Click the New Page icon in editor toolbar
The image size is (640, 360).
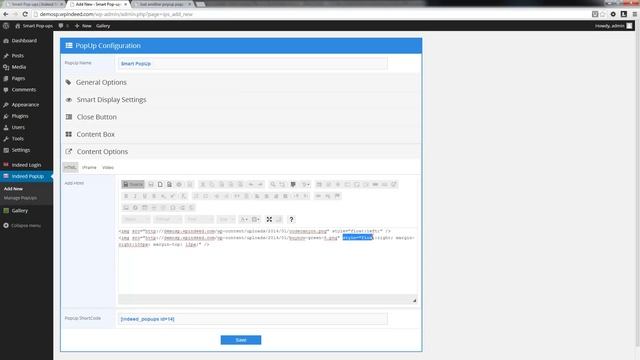pyautogui.click(x=160, y=184)
